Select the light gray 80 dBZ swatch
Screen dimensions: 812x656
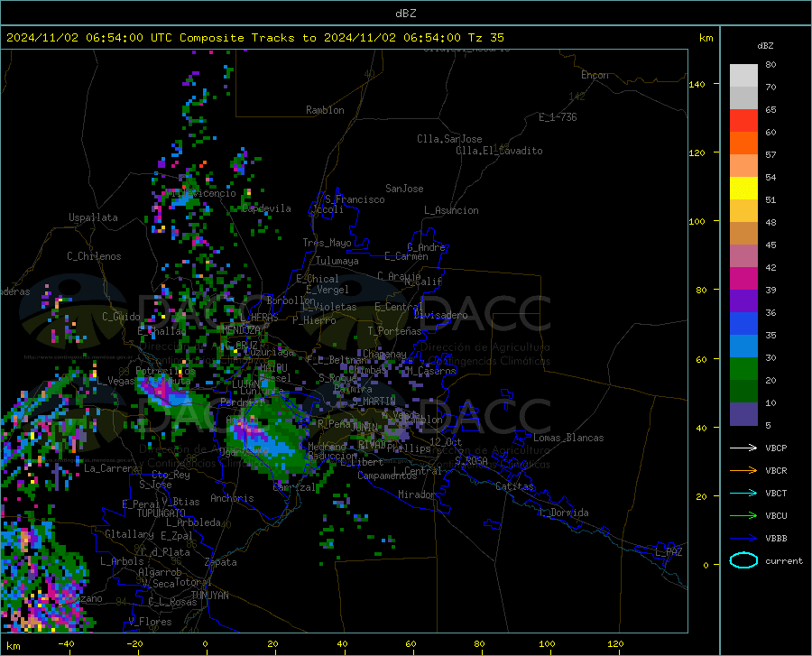[x=743, y=76]
